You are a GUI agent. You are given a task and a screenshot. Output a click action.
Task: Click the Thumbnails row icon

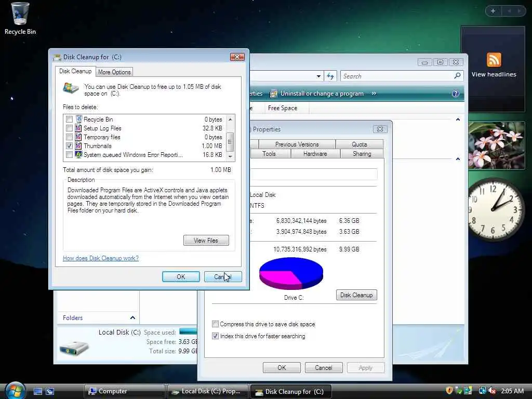tap(78, 145)
